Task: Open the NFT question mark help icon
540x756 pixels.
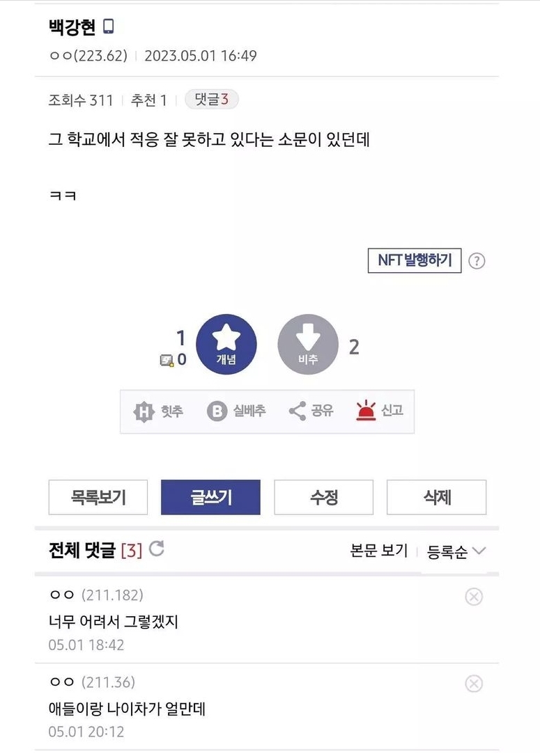Action: tap(478, 260)
